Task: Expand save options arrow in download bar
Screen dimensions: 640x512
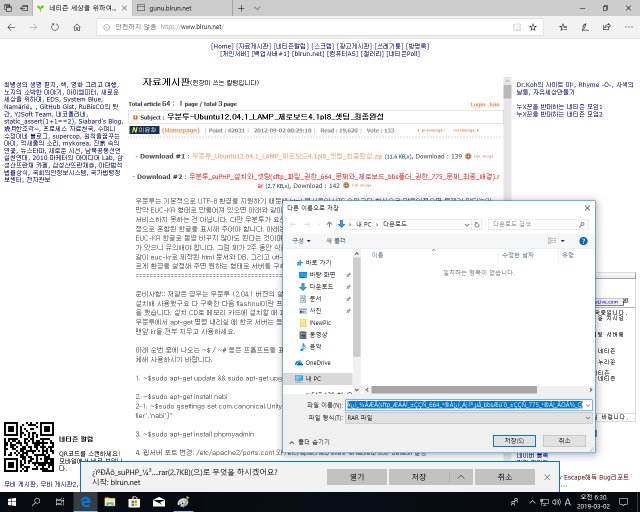Action: 461,477
